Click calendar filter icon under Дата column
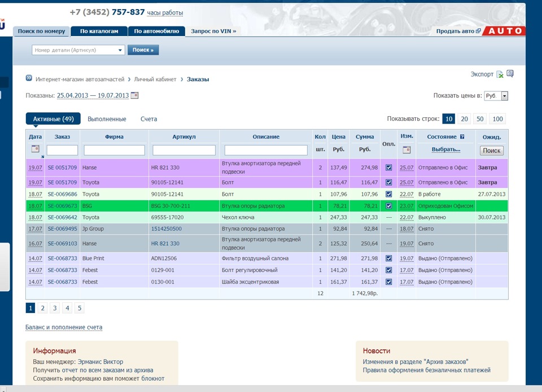The width and height of the screenshot is (542, 392). 35,149
